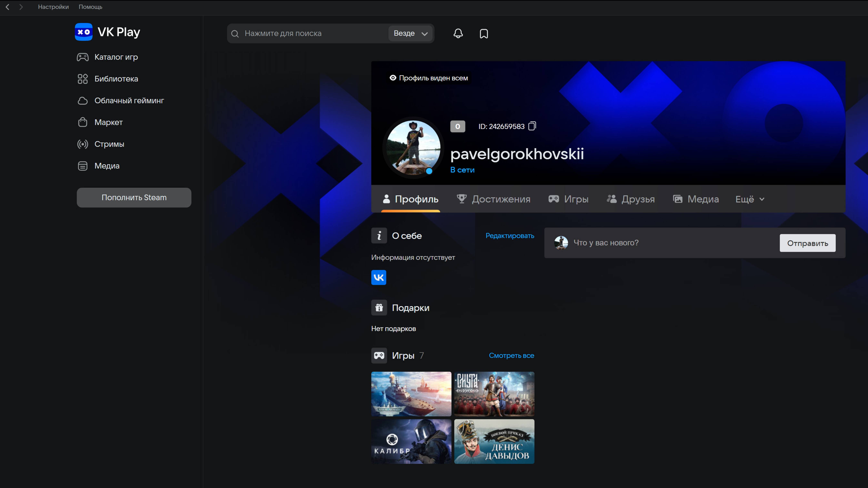The height and width of the screenshot is (488, 868).
Task: Copy profile ID with copy icon
Action: coord(532,126)
